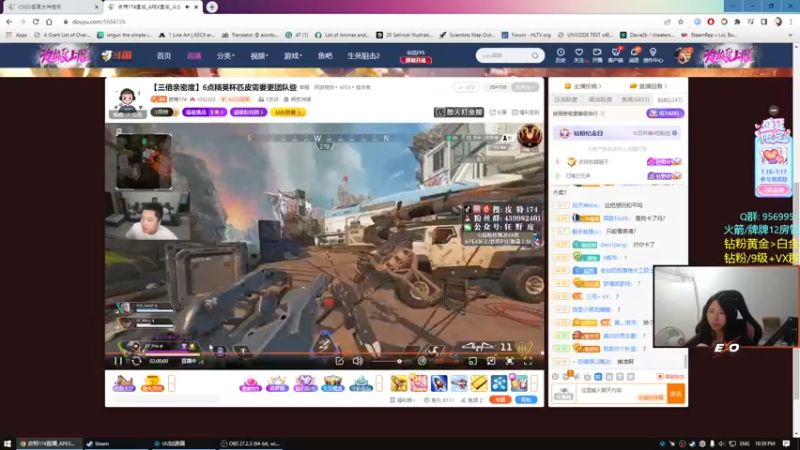The height and width of the screenshot is (450, 800).
Task: Pause the live stream video
Action: click(118, 361)
